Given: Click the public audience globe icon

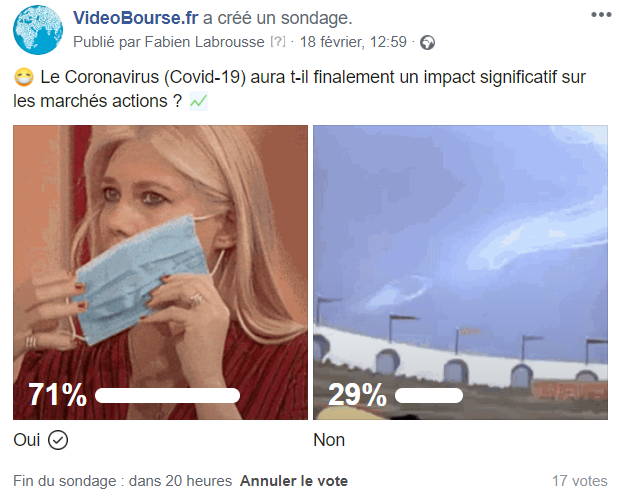Looking at the screenshot, I should (x=427, y=42).
